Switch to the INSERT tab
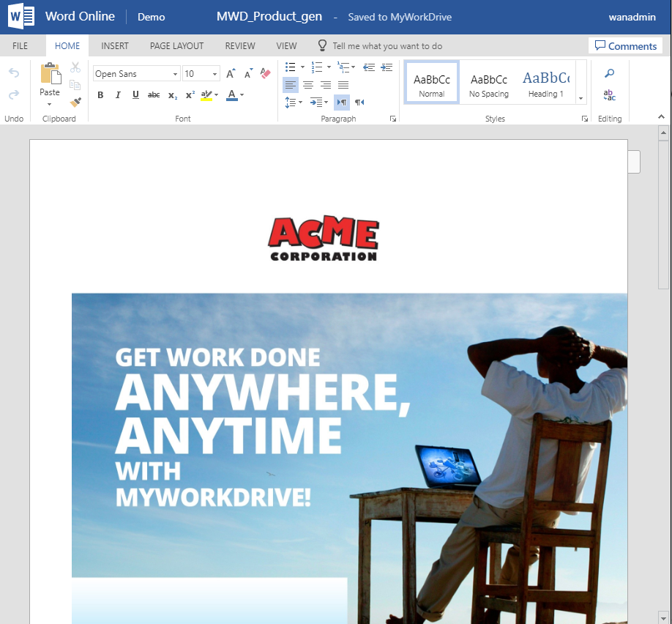The width and height of the screenshot is (672, 624). 115,45
